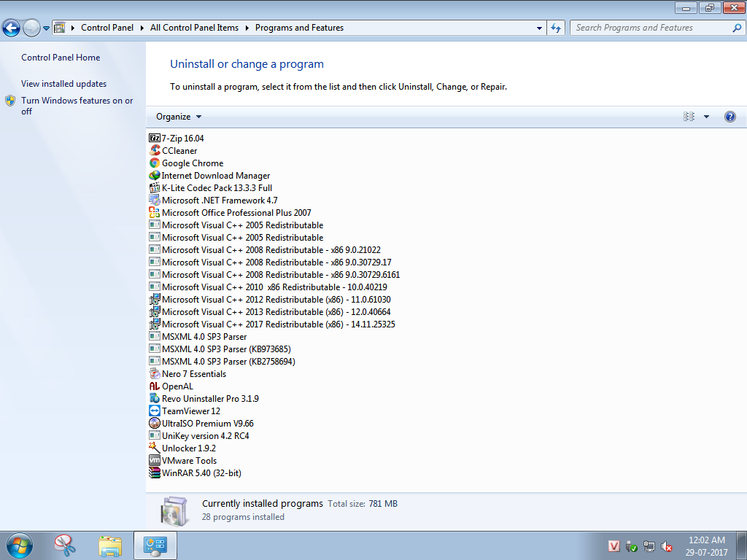Expand the arrow before Control Panel breadcrumb
Image resolution: width=747 pixels, height=560 pixels.
tap(73, 28)
